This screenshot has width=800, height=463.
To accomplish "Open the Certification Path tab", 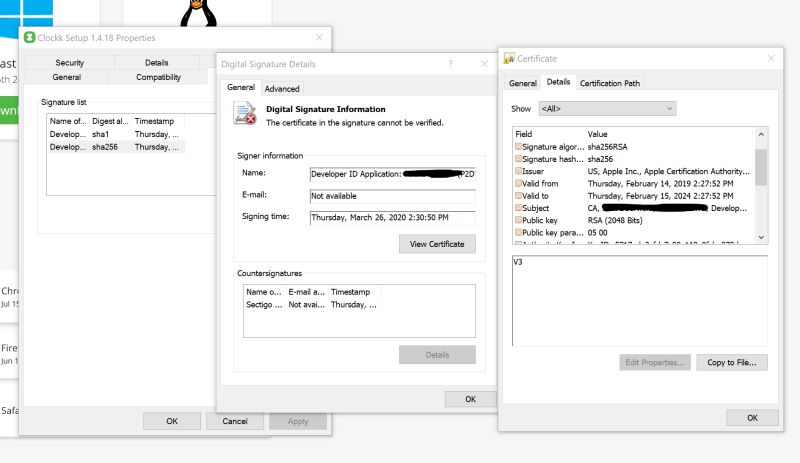I will pyautogui.click(x=610, y=83).
